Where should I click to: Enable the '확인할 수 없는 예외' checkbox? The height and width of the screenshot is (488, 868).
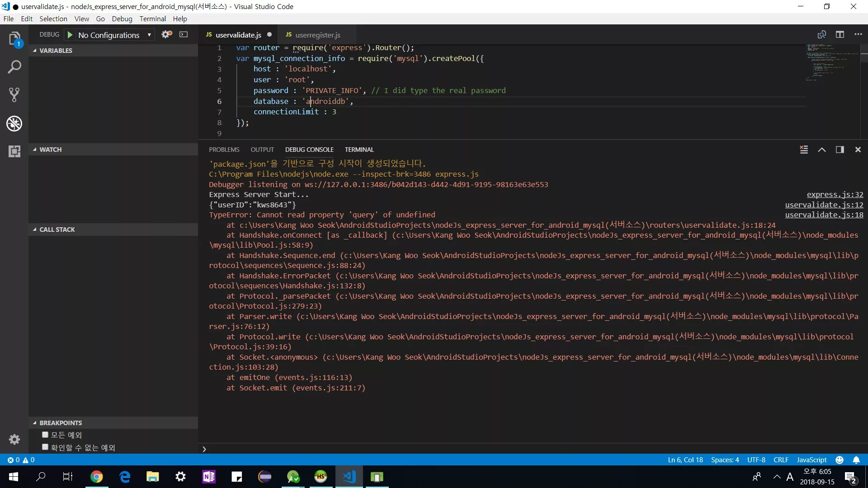[45, 447]
